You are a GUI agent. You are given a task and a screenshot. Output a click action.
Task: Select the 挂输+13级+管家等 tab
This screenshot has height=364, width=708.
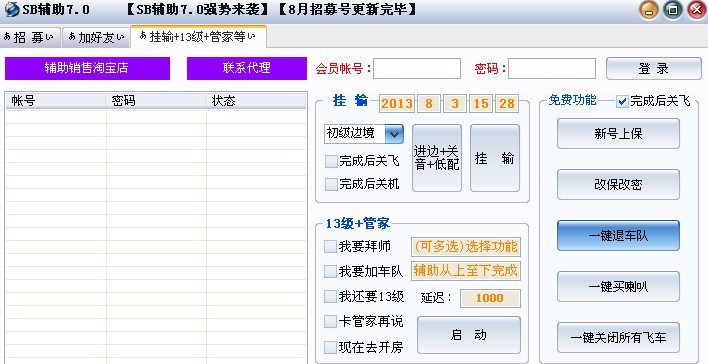(x=198, y=37)
